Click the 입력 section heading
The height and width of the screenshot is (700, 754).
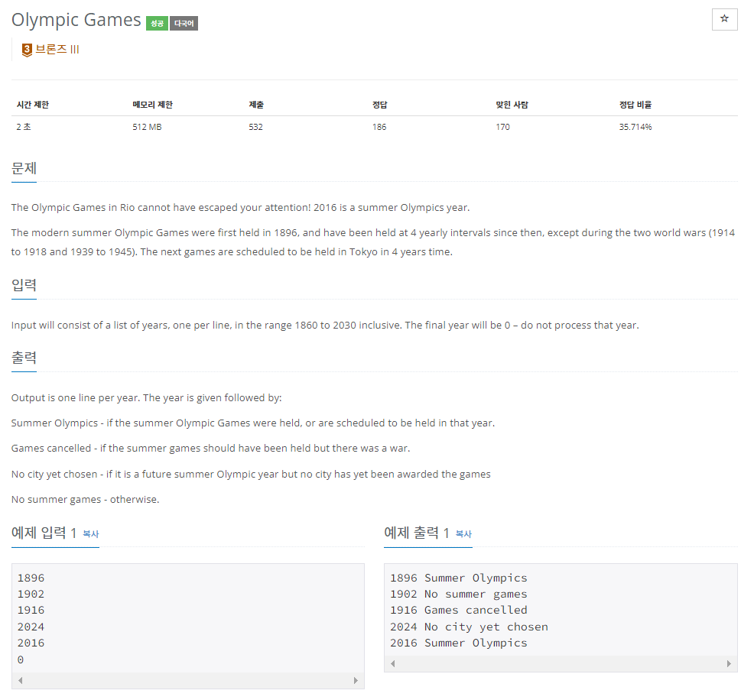point(24,285)
